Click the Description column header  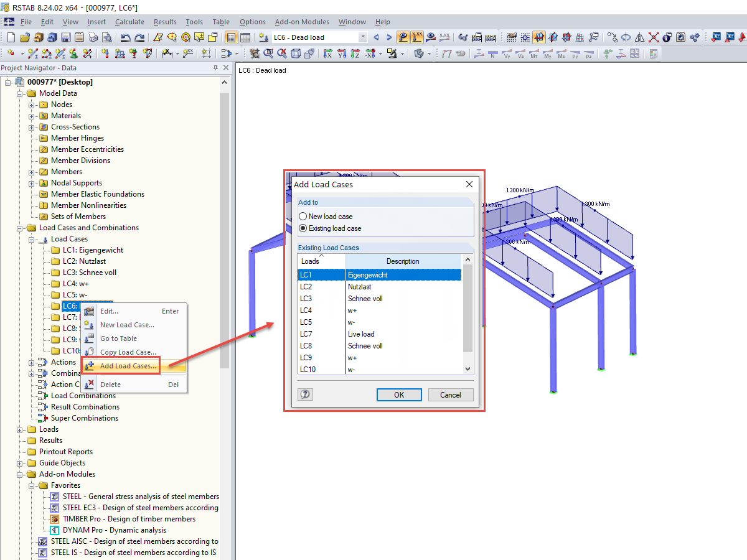403,261
